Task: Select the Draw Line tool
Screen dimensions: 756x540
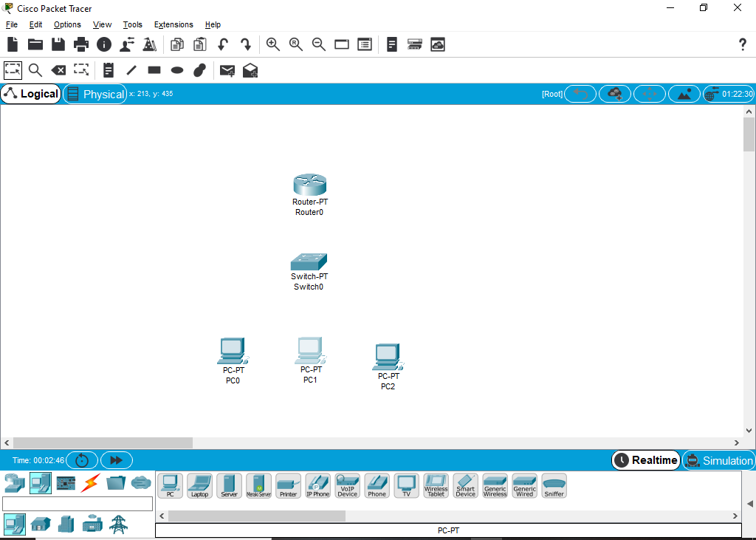Action: coord(131,70)
